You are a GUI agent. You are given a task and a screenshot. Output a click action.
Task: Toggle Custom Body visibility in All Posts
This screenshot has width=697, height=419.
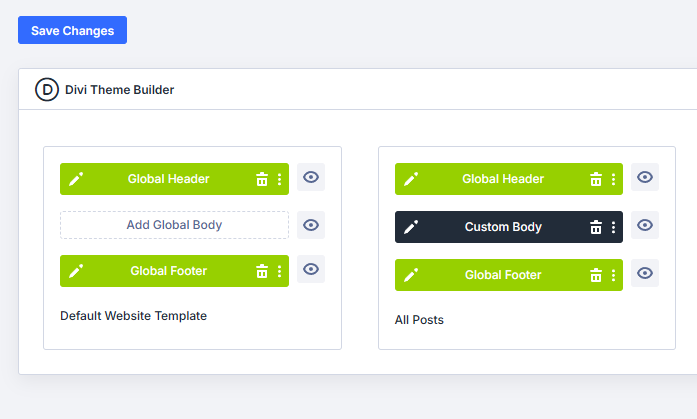point(645,225)
